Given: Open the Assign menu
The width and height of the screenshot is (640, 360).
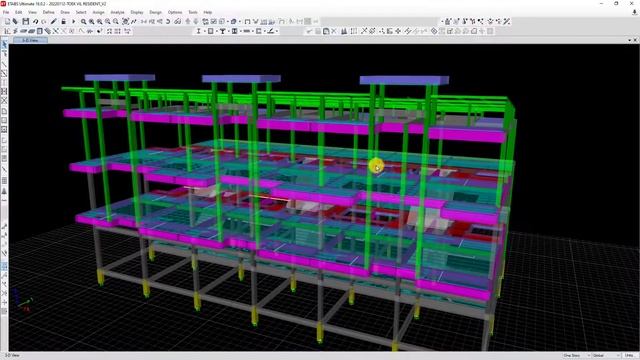Looking at the screenshot, I should tap(98, 12).
